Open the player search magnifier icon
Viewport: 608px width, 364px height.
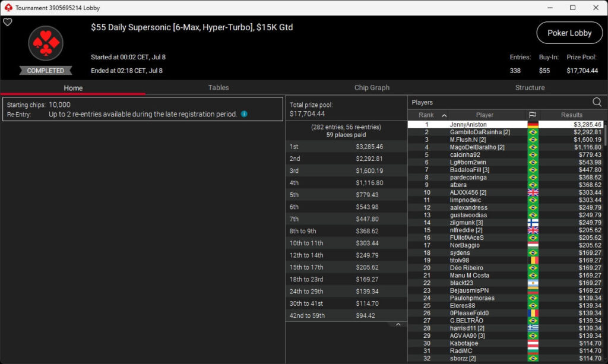[597, 102]
